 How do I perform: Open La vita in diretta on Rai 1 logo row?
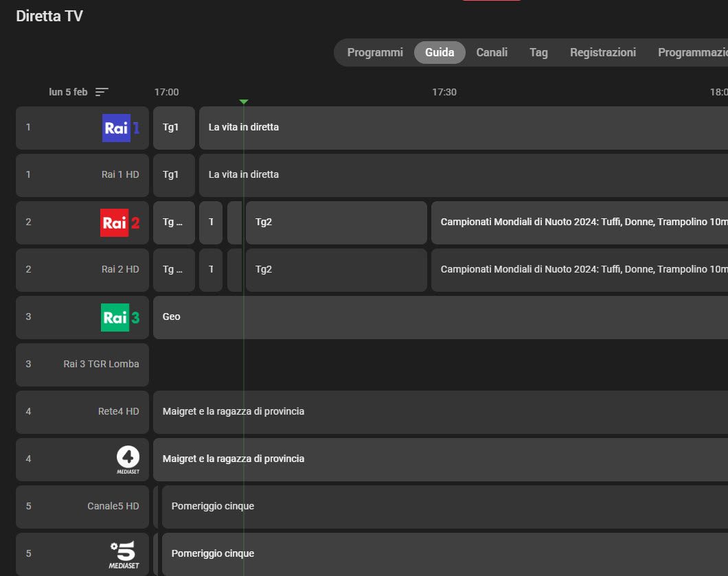(x=464, y=128)
